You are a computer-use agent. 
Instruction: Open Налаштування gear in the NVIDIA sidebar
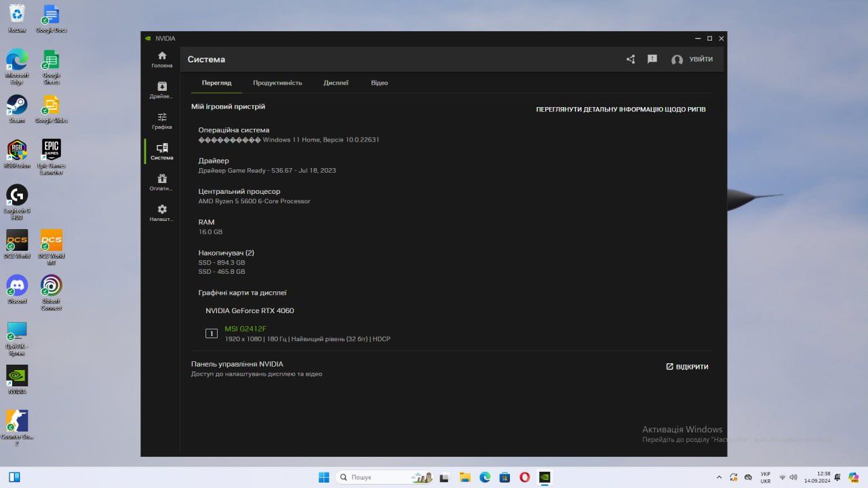tap(162, 213)
